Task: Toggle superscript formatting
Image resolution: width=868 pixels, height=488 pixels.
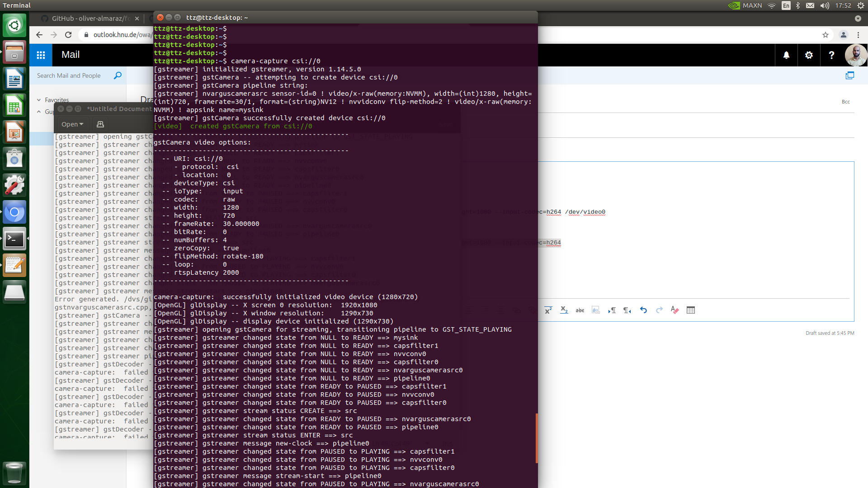Action: click(x=548, y=310)
